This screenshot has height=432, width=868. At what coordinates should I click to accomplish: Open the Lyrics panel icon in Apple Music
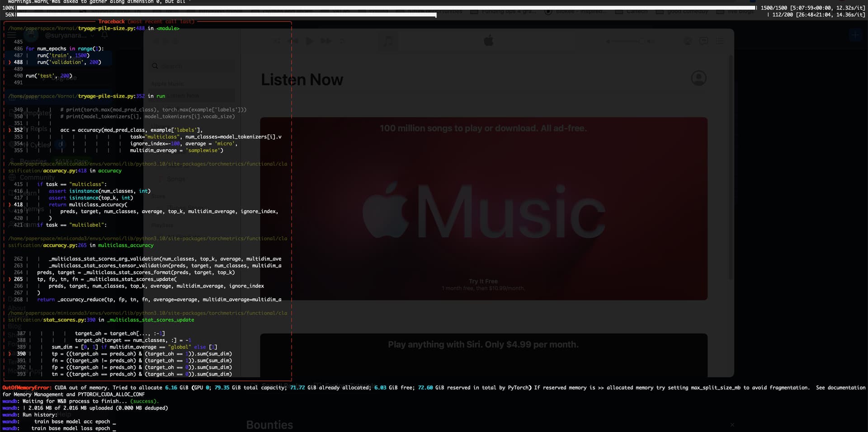coord(703,41)
